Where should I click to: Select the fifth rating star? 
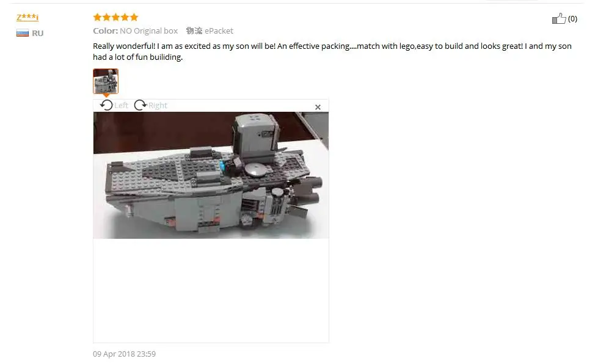(134, 17)
